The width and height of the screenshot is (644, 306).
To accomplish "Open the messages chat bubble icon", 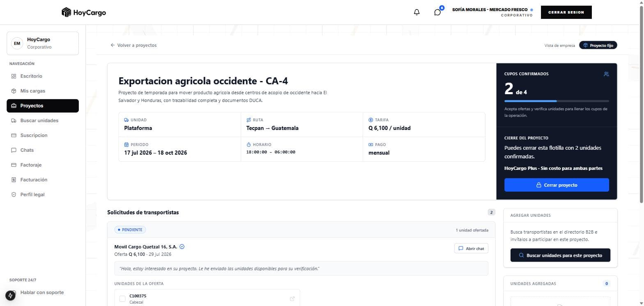I will [x=437, y=12].
